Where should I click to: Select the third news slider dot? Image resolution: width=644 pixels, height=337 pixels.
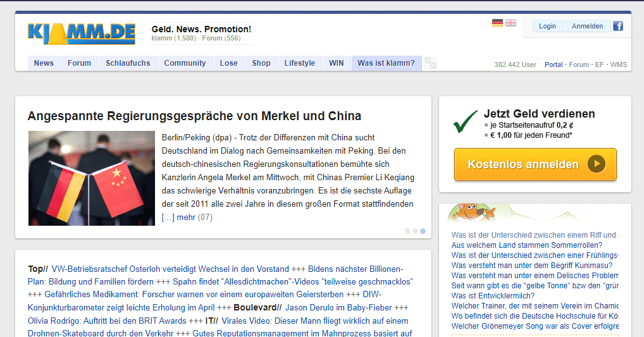423,231
